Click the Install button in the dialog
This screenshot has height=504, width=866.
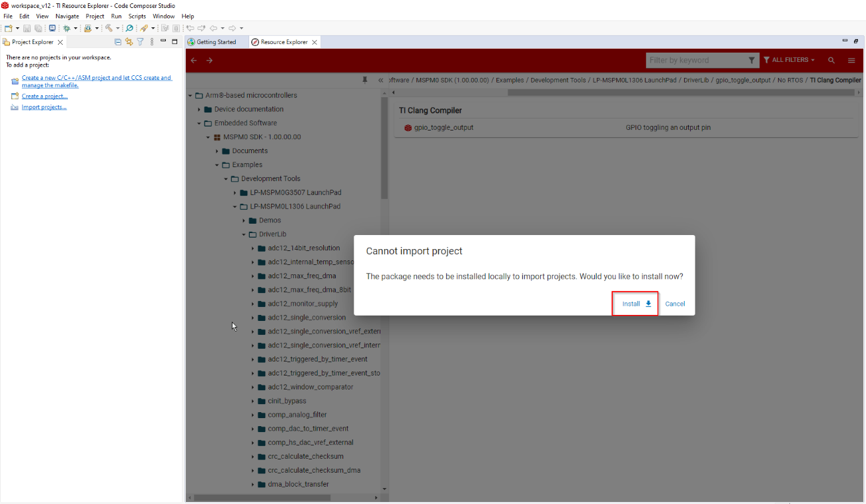[635, 304]
